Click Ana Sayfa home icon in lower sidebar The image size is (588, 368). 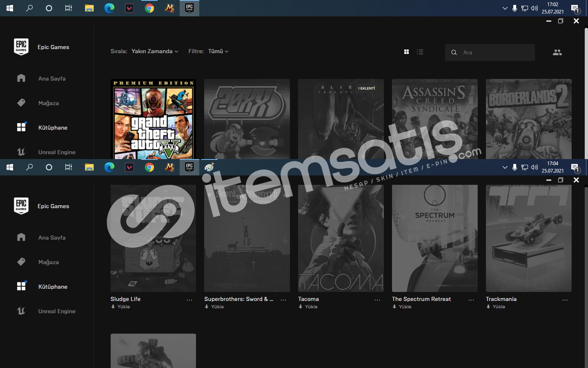tap(21, 237)
